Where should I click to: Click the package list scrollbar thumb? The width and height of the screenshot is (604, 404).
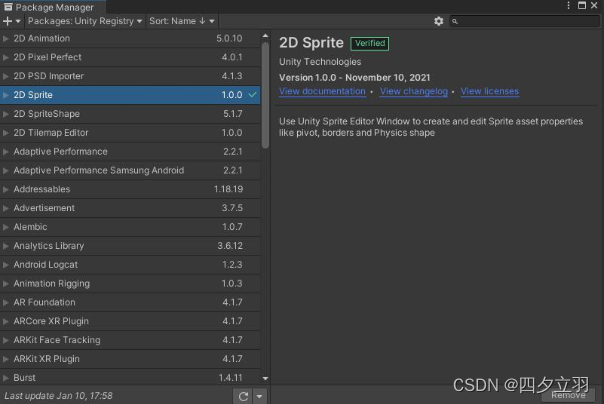coord(265,95)
